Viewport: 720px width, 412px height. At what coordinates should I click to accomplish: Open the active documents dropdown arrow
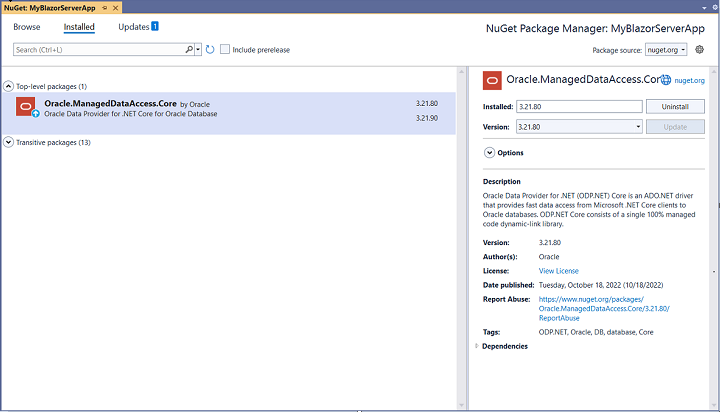[x=704, y=8]
